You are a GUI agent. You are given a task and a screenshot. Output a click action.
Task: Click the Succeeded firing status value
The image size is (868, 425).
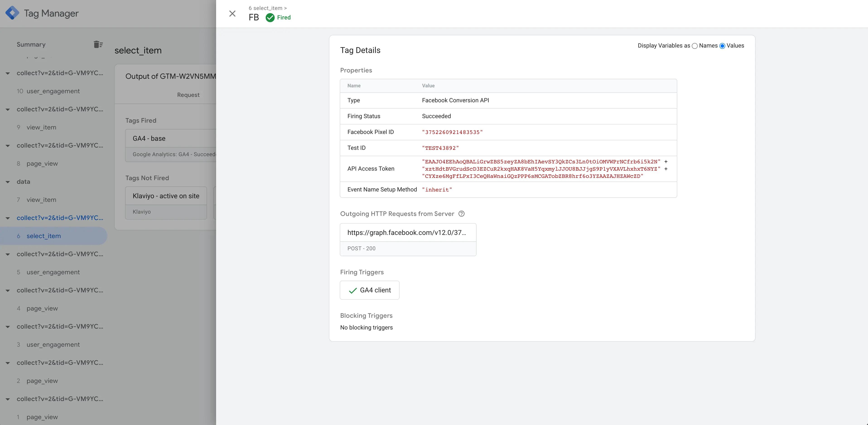coord(436,116)
